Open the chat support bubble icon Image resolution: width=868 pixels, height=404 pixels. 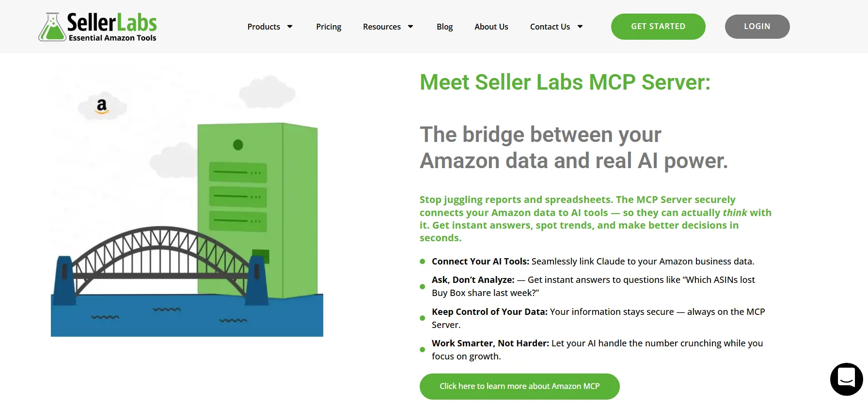point(846,379)
